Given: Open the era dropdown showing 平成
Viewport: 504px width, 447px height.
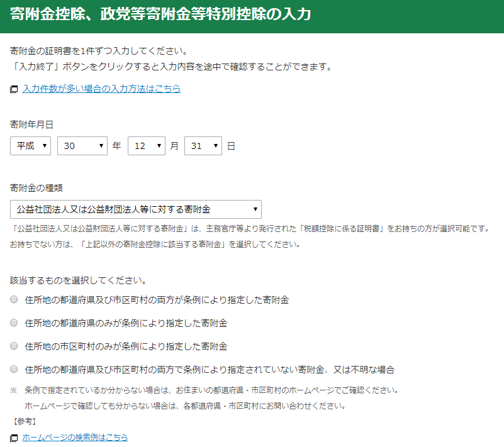Looking at the screenshot, I should tap(28, 145).
